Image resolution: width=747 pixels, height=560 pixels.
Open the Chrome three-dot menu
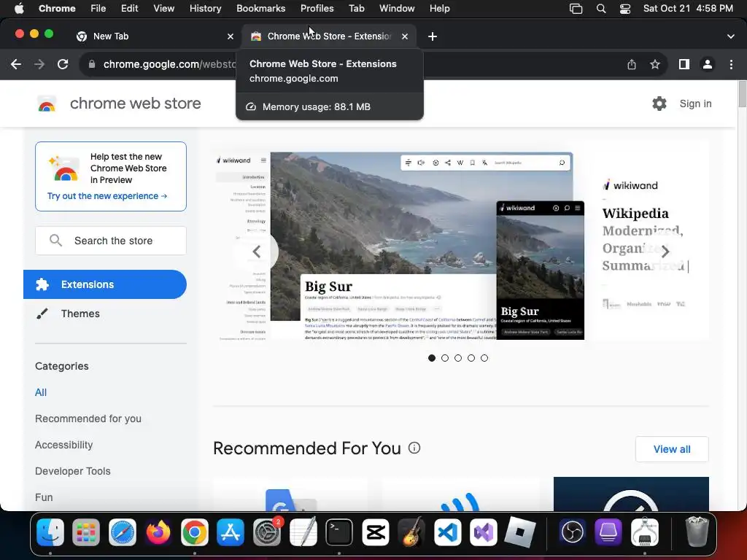731,64
